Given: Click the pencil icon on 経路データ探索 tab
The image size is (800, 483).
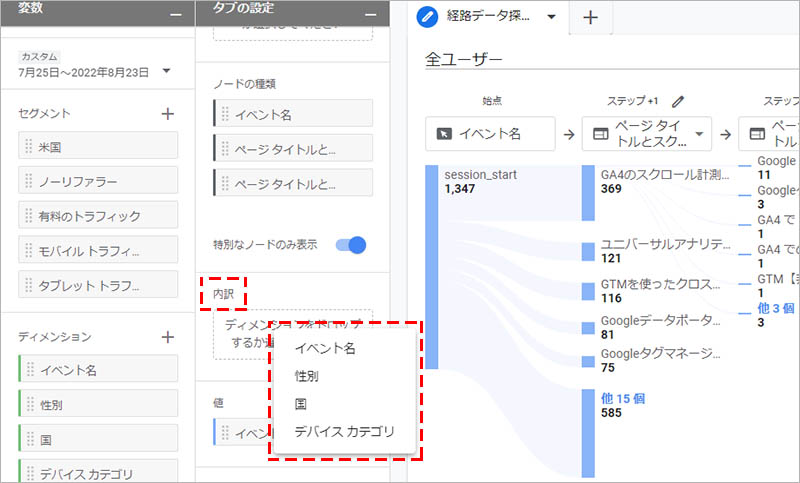Looking at the screenshot, I should (x=429, y=17).
